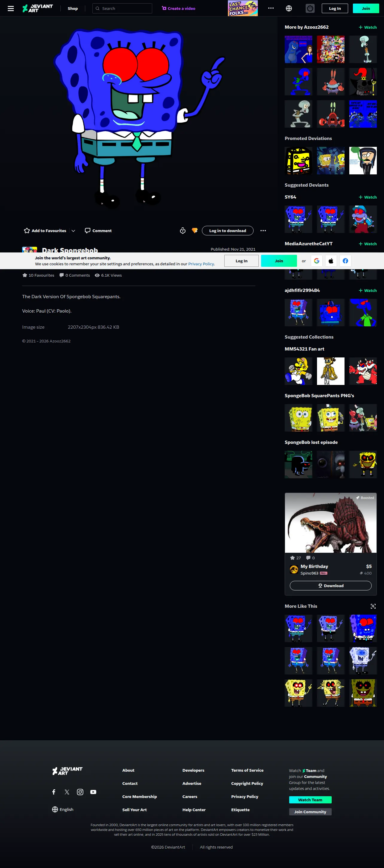Image resolution: width=384 pixels, height=868 pixels.
Task: Open the Developers footer link
Action: 193,770
